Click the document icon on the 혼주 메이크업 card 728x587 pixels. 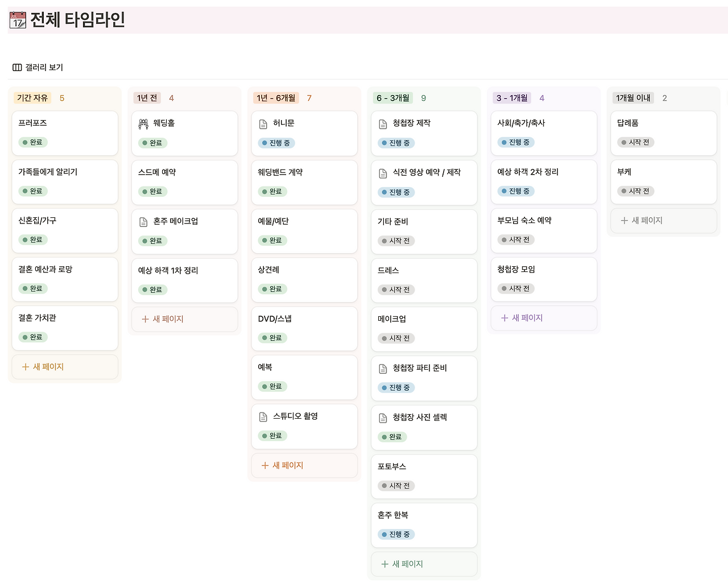tap(145, 220)
